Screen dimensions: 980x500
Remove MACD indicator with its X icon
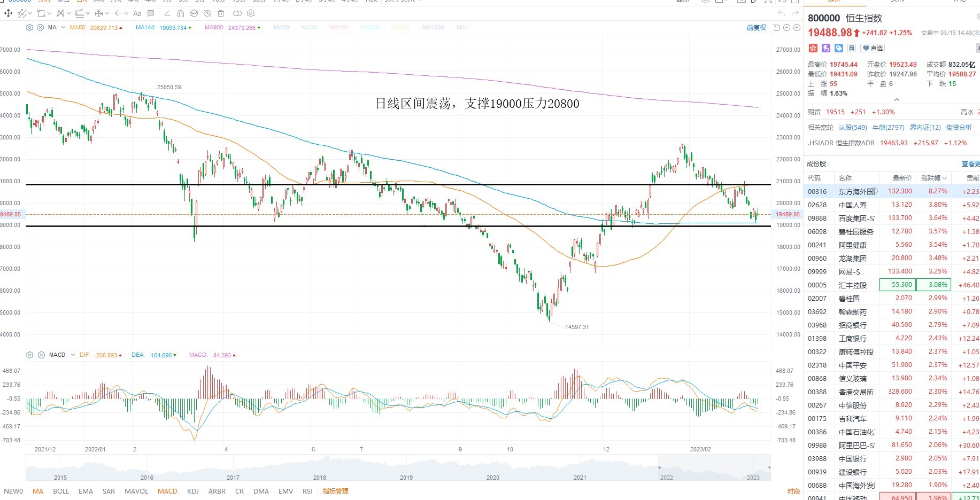(x=41, y=355)
